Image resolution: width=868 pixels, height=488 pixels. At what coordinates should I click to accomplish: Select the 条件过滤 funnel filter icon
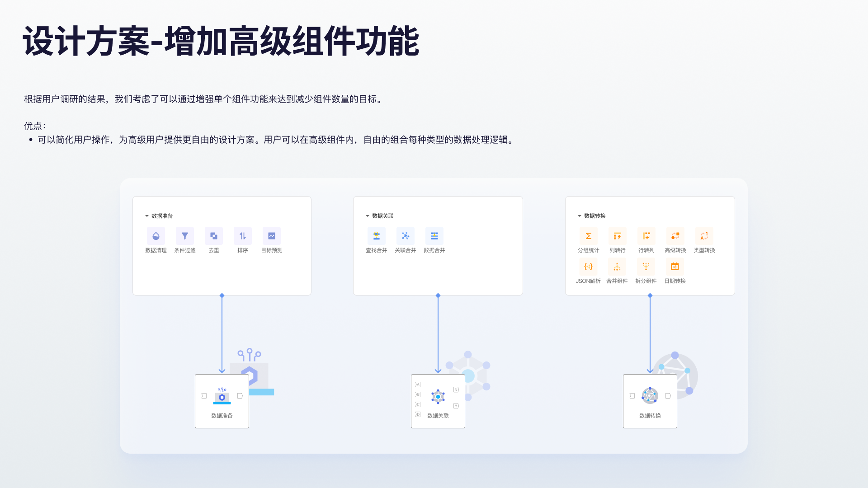tap(185, 236)
